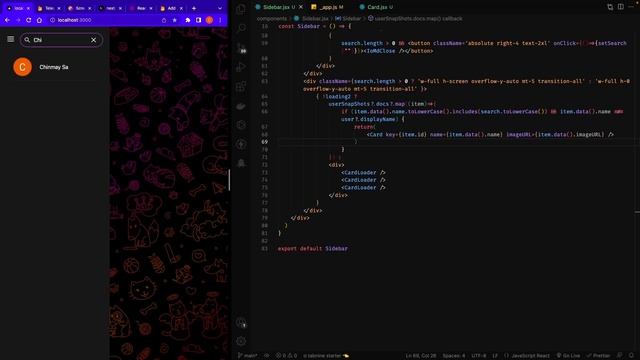Reload the localhost page

(29, 20)
